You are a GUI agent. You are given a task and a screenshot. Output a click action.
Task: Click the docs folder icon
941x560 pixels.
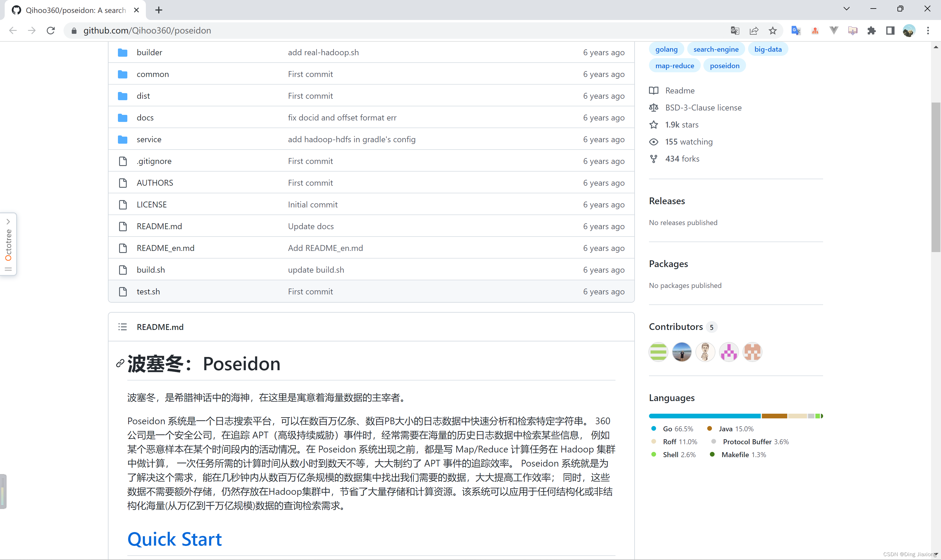(122, 118)
